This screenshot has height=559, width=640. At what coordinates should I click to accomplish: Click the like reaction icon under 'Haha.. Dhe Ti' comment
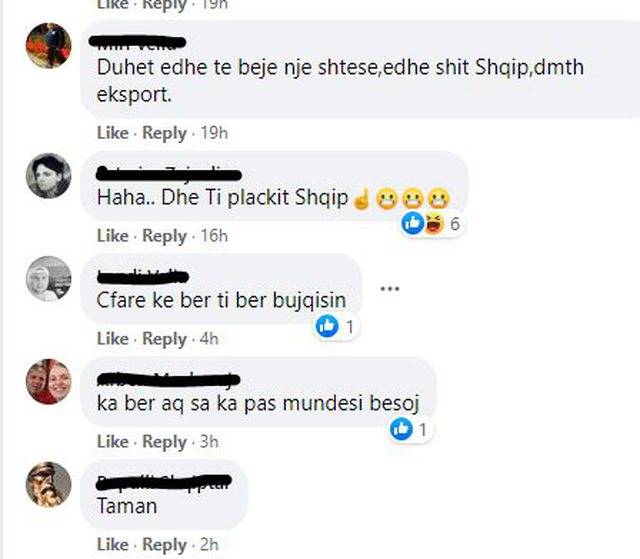point(413,223)
